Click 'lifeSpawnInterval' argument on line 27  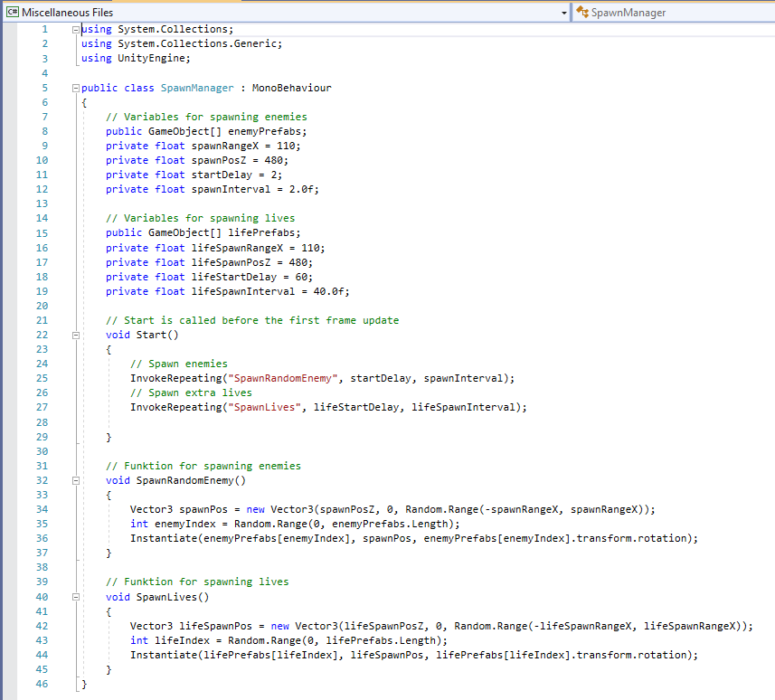463,407
